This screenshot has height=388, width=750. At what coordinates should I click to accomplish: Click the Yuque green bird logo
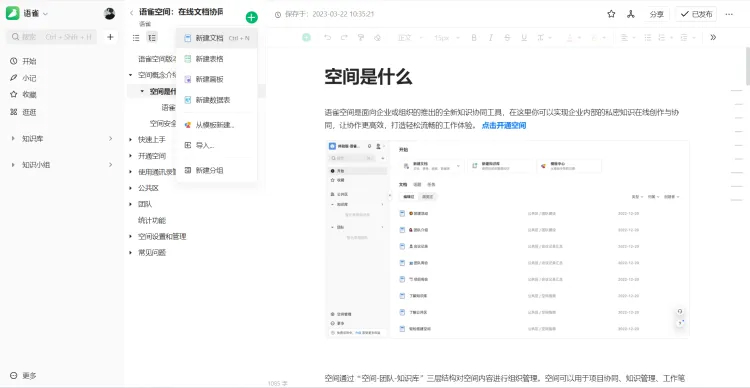pyautogui.click(x=12, y=13)
